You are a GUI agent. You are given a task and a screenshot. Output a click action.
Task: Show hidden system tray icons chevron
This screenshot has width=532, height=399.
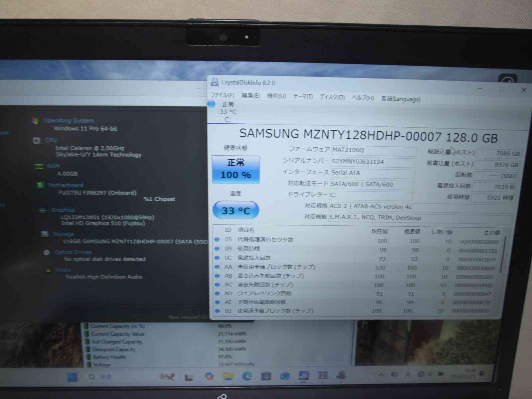click(381, 375)
